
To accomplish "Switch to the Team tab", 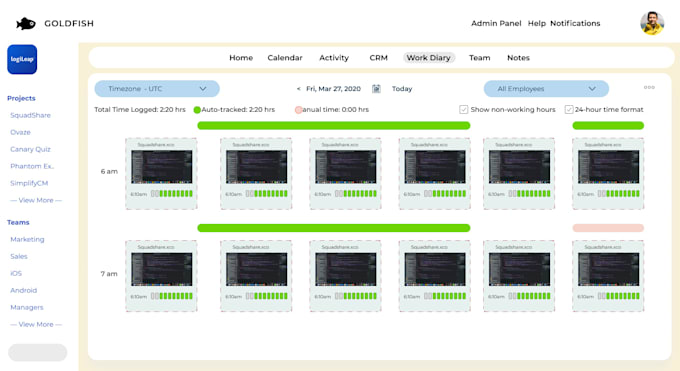I will (x=480, y=58).
